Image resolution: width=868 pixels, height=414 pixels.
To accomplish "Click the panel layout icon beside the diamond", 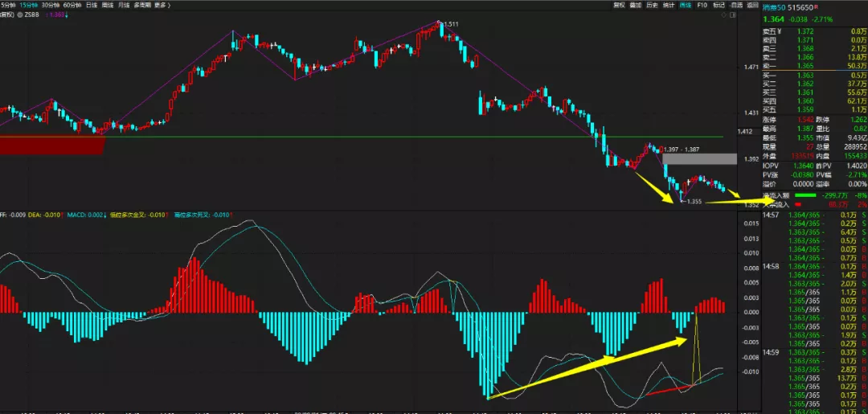I will pos(733,15).
